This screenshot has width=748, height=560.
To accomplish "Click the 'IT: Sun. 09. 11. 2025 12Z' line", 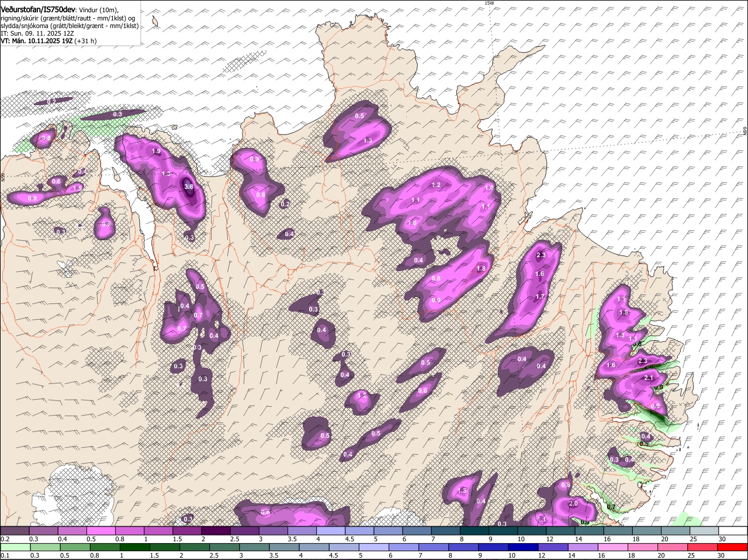I will [x=37, y=33].
